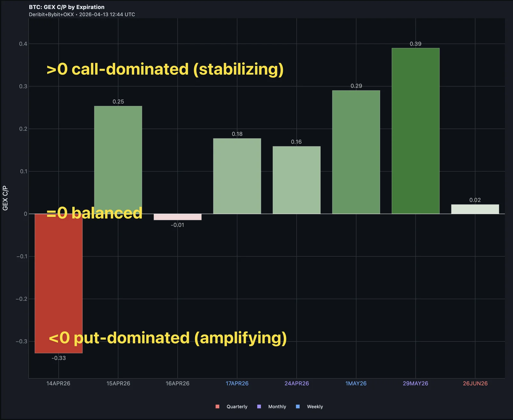The width and height of the screenshot is (513, 420).
Task: Toggle the Weekly series in the legend
Action: [x=315, y=406]
